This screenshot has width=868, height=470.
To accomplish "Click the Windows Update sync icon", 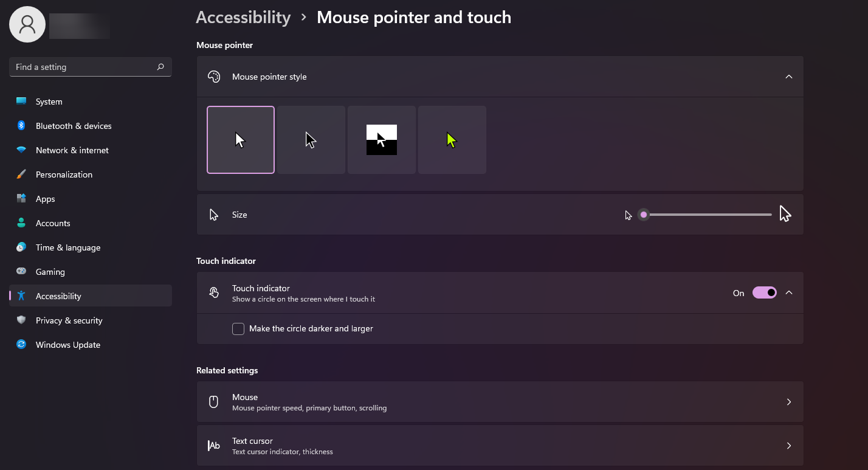I will [21, 345].
